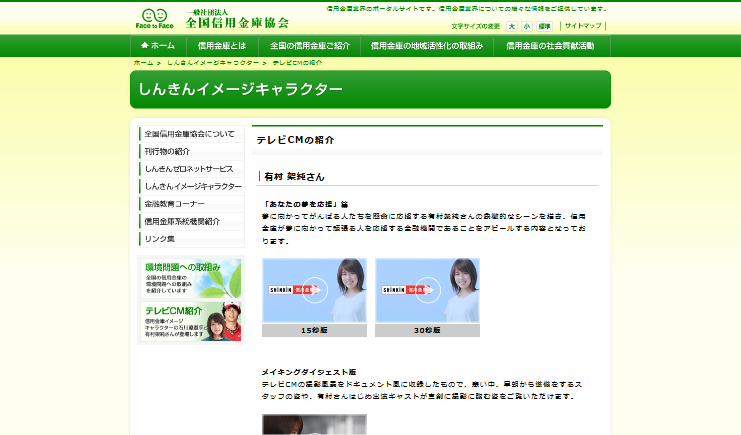The image size is (741, 435).
Task: Click しんきんイメージキャラクター breadcrumb link
Action: [213, 62]
